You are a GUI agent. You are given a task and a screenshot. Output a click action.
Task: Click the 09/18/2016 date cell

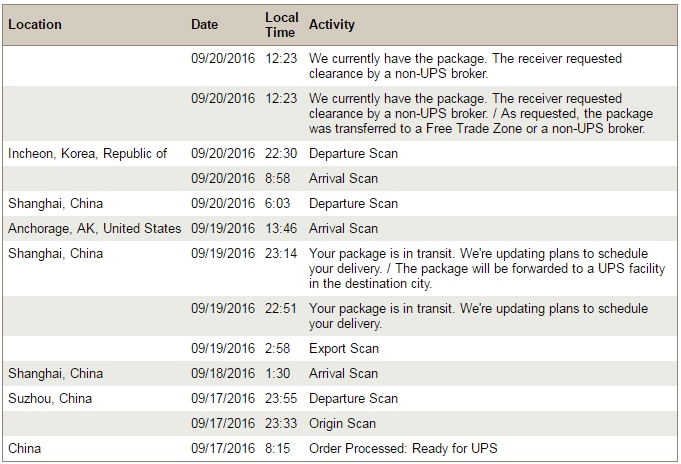[x=223, y=374]
